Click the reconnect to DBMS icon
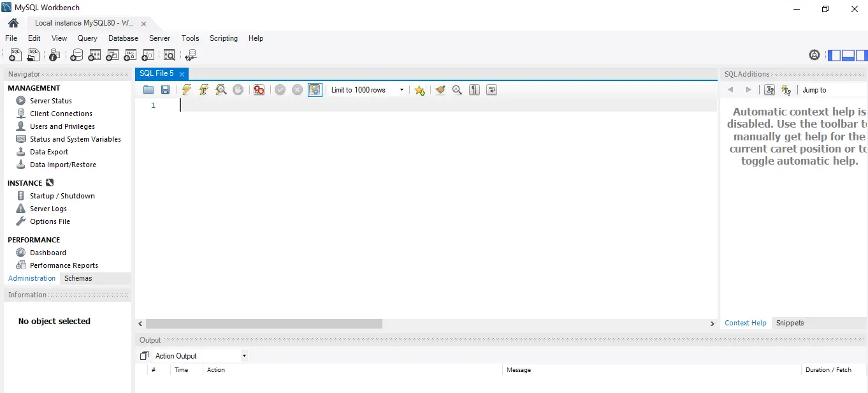 (191, 55)
